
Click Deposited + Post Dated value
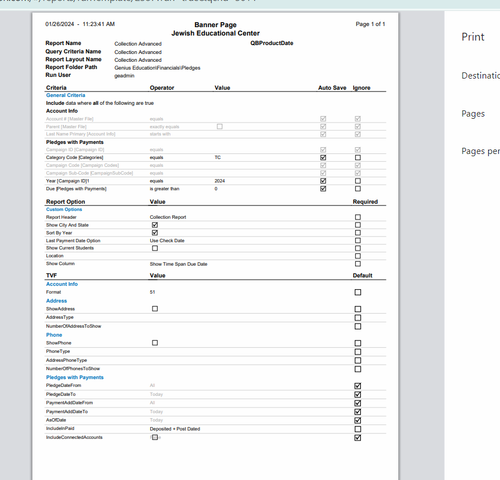[x=175, y=429]
